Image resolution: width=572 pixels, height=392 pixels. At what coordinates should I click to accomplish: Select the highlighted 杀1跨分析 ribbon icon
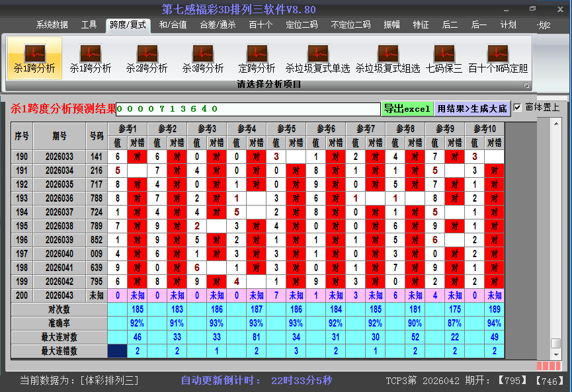(x=34, y=58)
